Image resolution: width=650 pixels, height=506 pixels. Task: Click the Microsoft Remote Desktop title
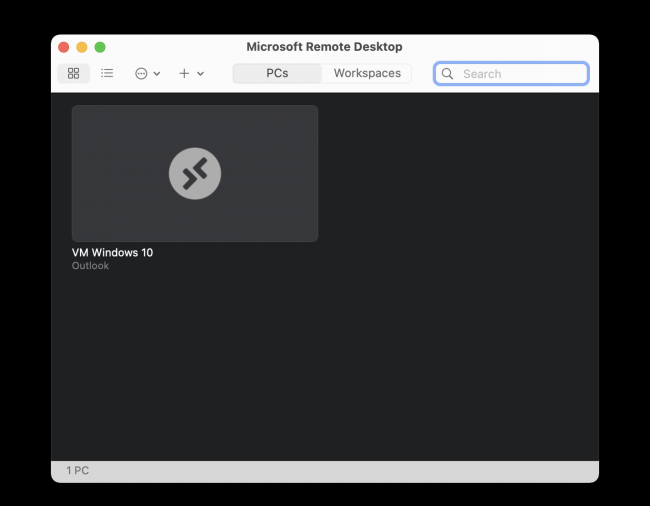(324, 47)
